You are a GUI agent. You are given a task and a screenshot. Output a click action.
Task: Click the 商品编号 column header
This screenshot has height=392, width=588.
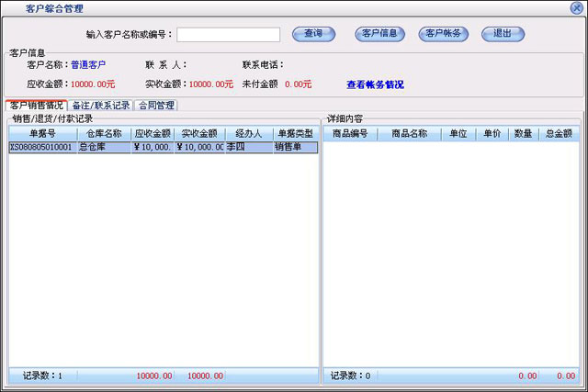(350, 134)
